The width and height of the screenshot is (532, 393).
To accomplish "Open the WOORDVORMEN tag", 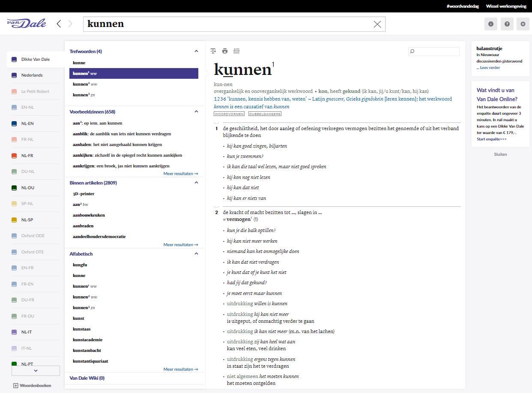I will tap(229, 114).
